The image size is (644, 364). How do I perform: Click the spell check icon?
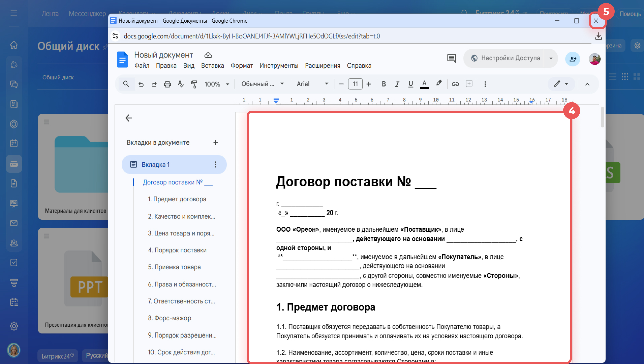[181, 84]
